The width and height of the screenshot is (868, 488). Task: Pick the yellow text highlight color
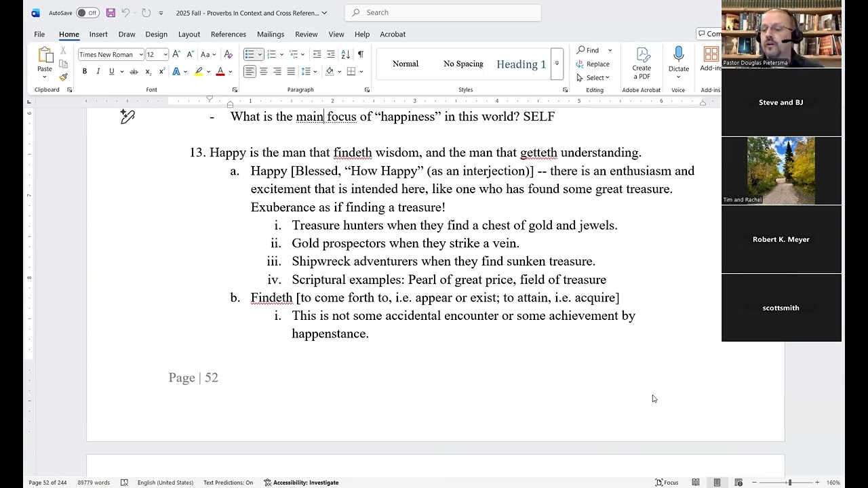pos(199,71)
